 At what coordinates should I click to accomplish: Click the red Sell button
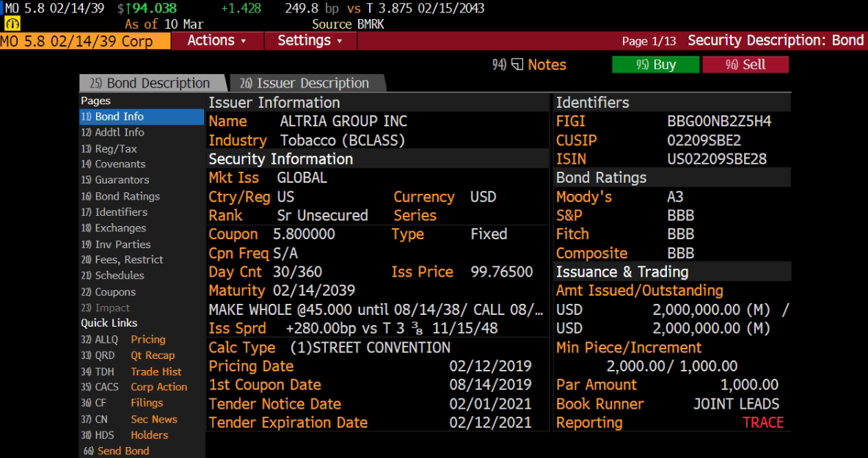tap(745, 65)
